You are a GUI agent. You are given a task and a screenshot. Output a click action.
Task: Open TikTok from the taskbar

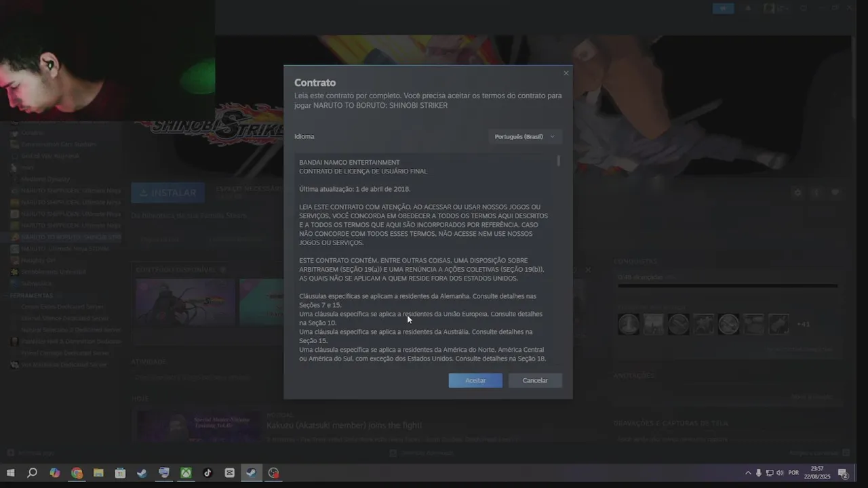208,473
